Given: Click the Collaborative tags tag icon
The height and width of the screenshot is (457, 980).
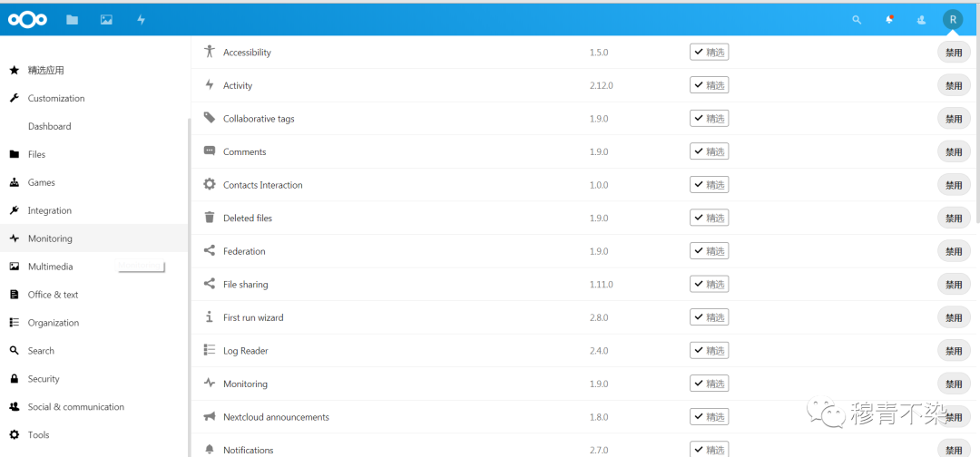Looking at the screenshot, I should tap(210, 118).
